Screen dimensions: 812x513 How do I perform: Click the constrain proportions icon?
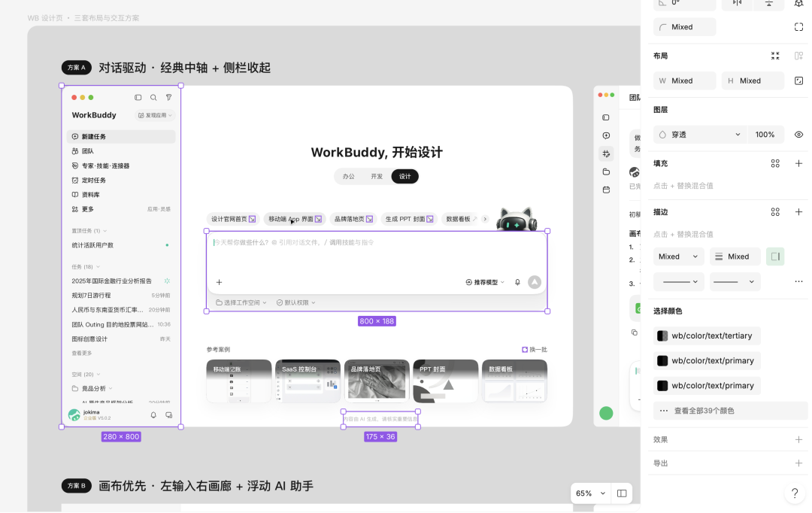click(x=798, y=80)
